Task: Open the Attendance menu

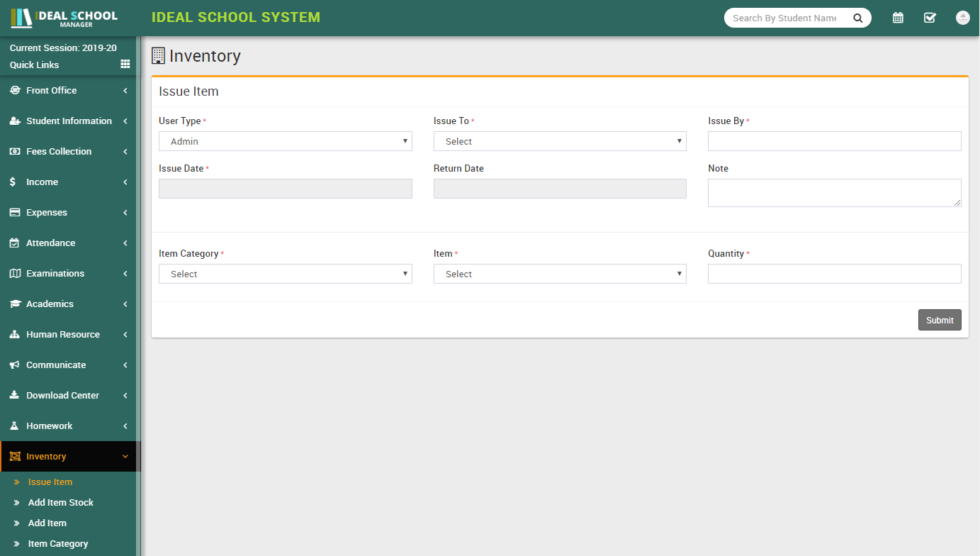Action: [68, 243]
